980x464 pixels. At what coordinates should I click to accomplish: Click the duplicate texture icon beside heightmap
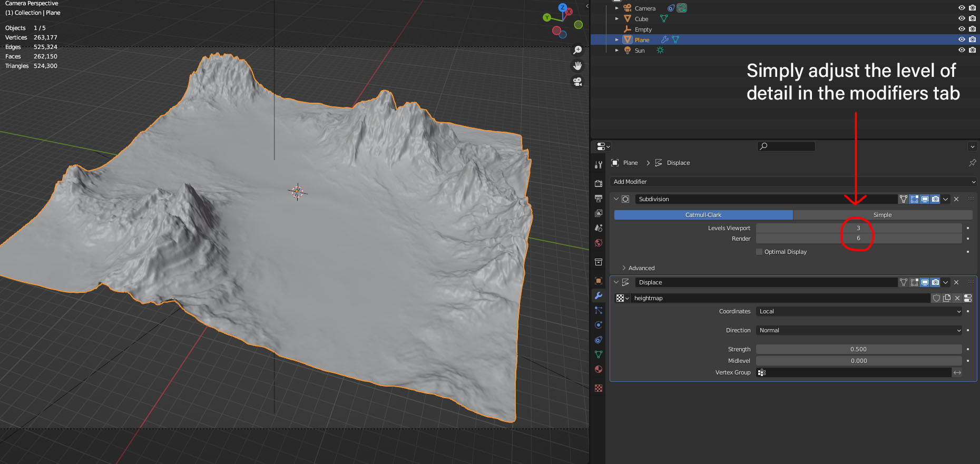click(947, 298)
